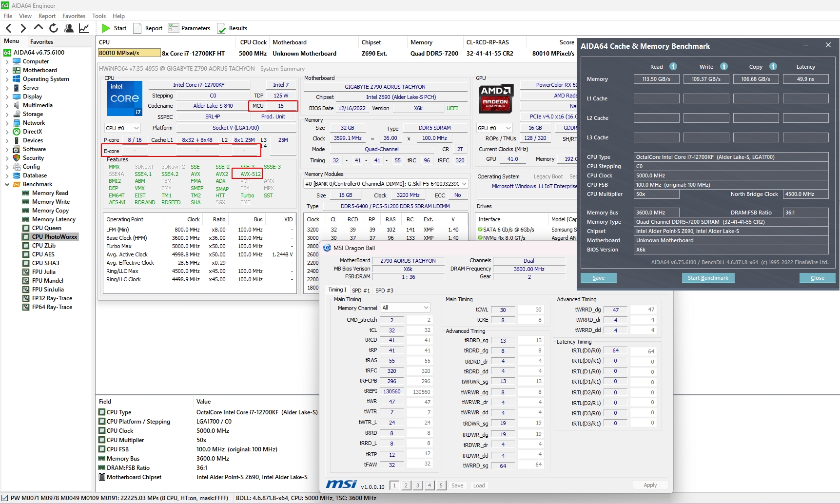Viewport: 840px width, 504px height.
Task: Click the Server icon in the tree
Action: pos(17,88)
